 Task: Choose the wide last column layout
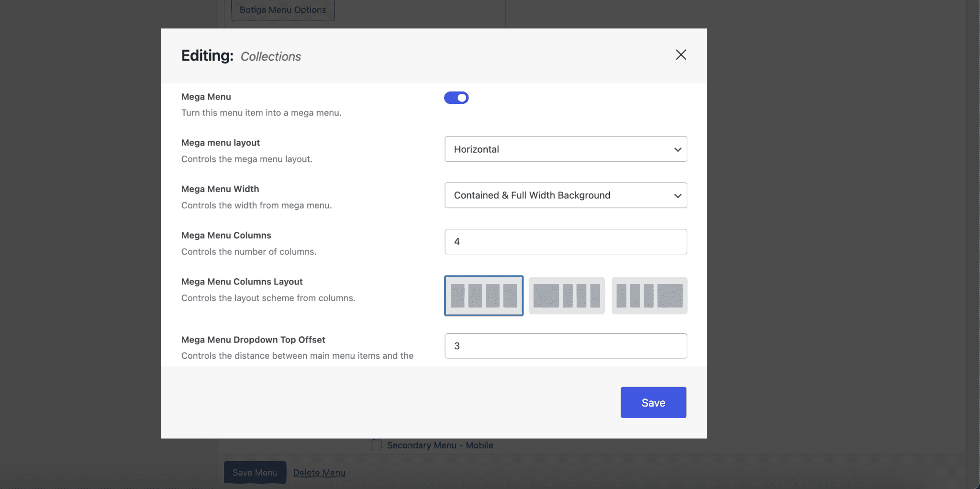(x=649, y=296)
